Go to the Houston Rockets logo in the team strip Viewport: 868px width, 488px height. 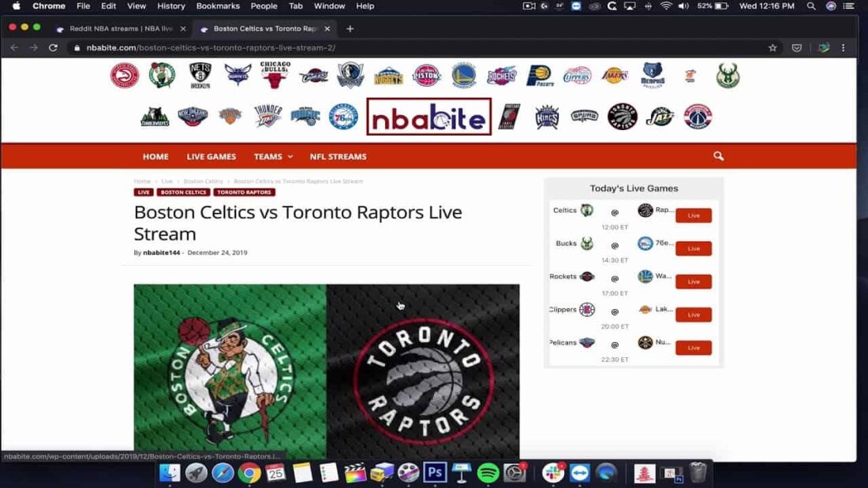(502, 76)
